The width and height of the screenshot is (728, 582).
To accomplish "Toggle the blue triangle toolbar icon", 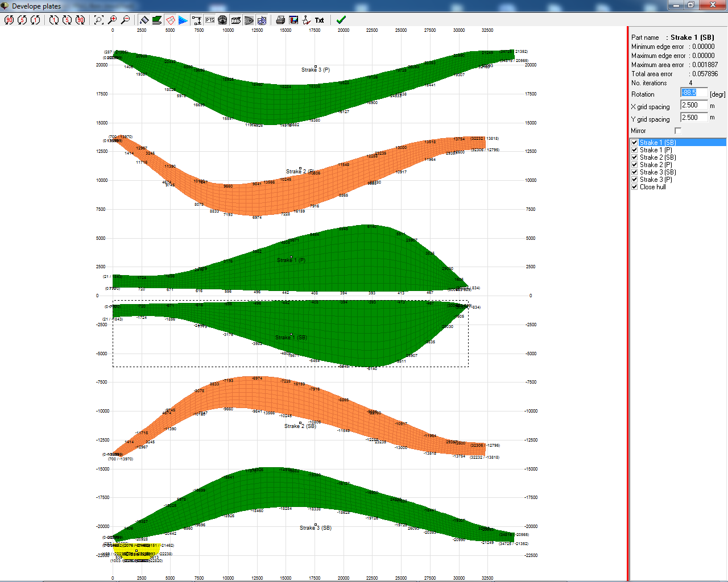I will pyautogui.click(x=183, y=20).
